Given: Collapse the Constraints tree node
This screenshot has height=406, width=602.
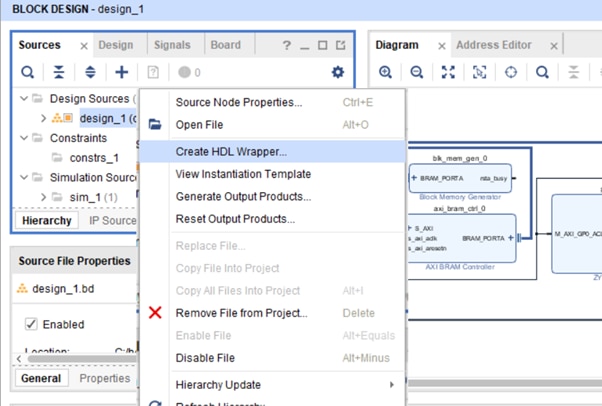Looking at the screenshot, I should point(24,138).
